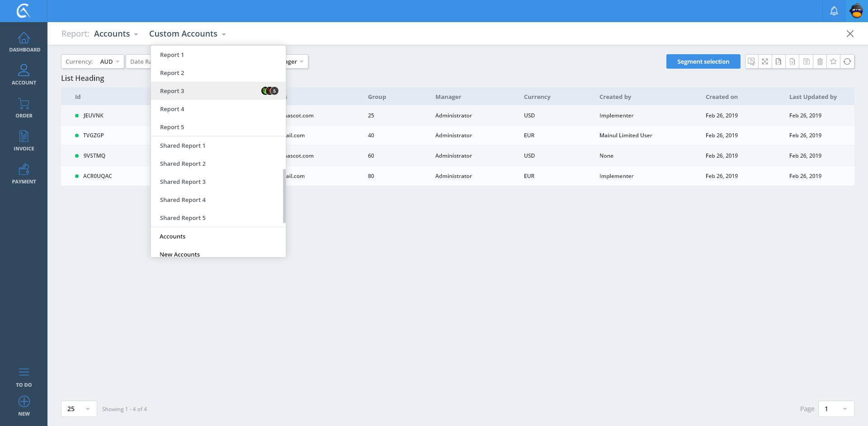The height and width of the screenshot is (426, 868).
Task: Open the Dashboard from the sidebar
Action: pos(24,42)
